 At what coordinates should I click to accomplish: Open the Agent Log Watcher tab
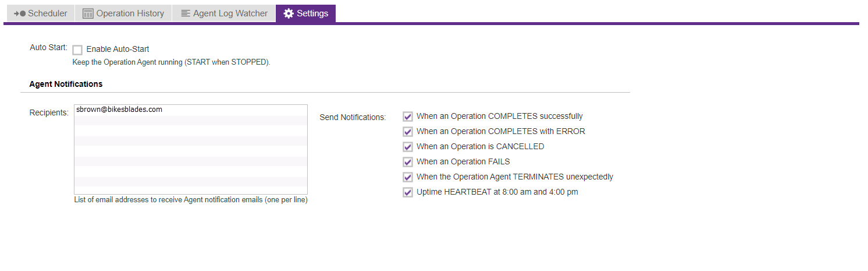(230, 13)
